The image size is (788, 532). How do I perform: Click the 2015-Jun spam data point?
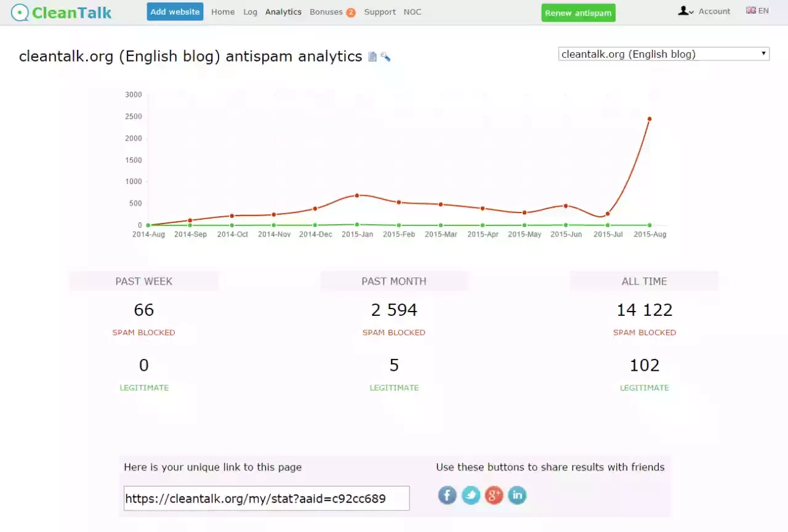tap(566, 206)
